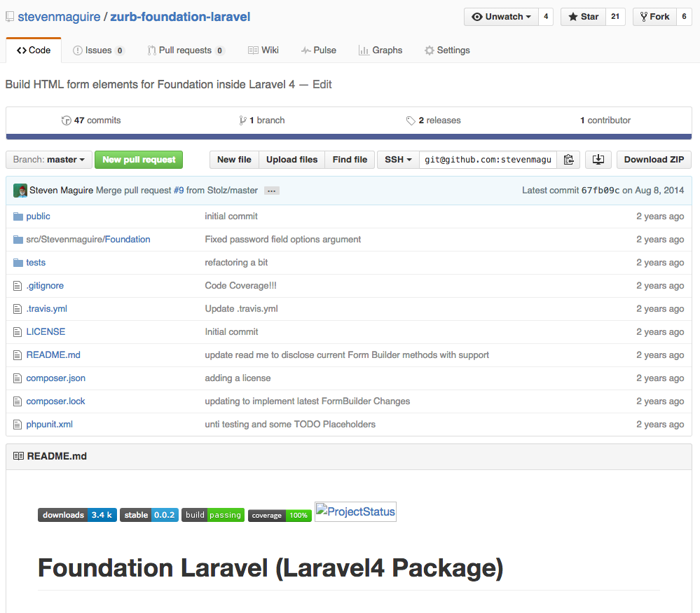Image resolution: width=700 pixels, height=613 pixels.
Task: Open the Settings tab
Action: click(447, 50)
